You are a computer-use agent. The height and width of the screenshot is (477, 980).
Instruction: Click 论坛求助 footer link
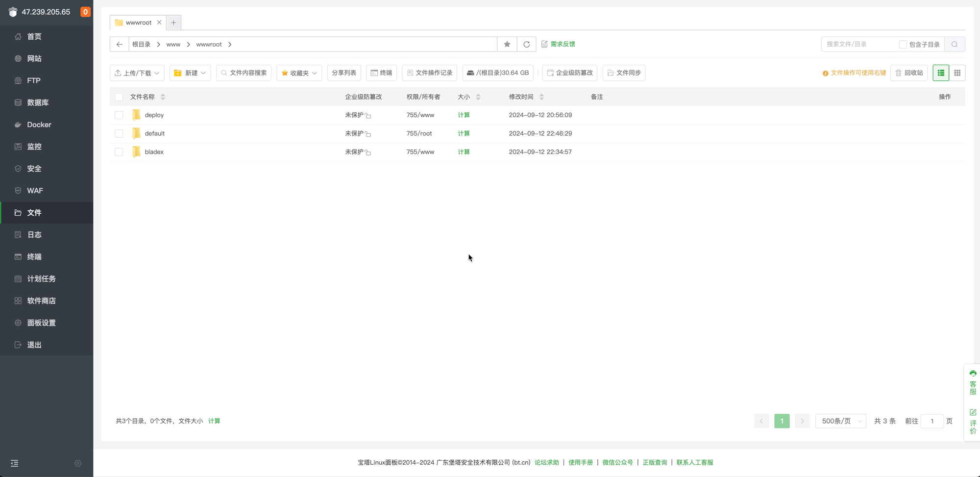(547, 463)
